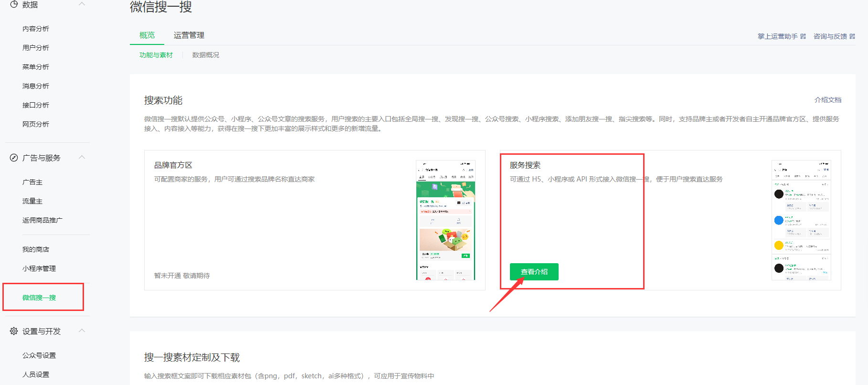Open 内容分析 in the sidebar
Screen dimensions: 868x385
36,29
